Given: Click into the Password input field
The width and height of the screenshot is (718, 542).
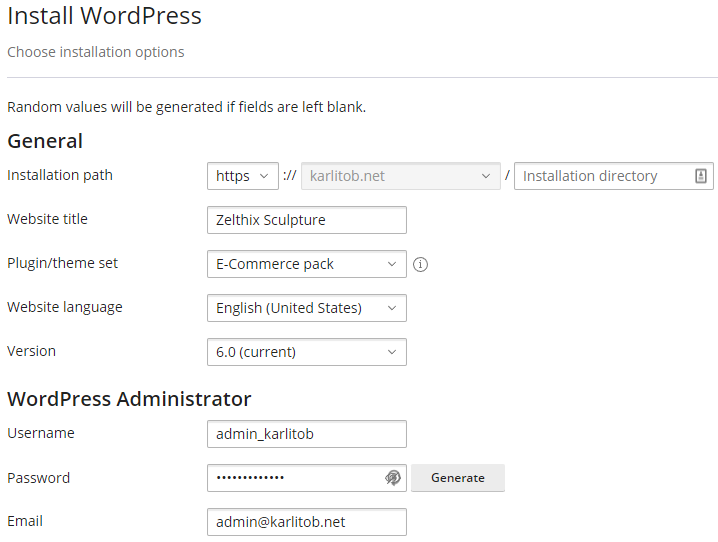Looking at the screenshot, I should 295,478.
